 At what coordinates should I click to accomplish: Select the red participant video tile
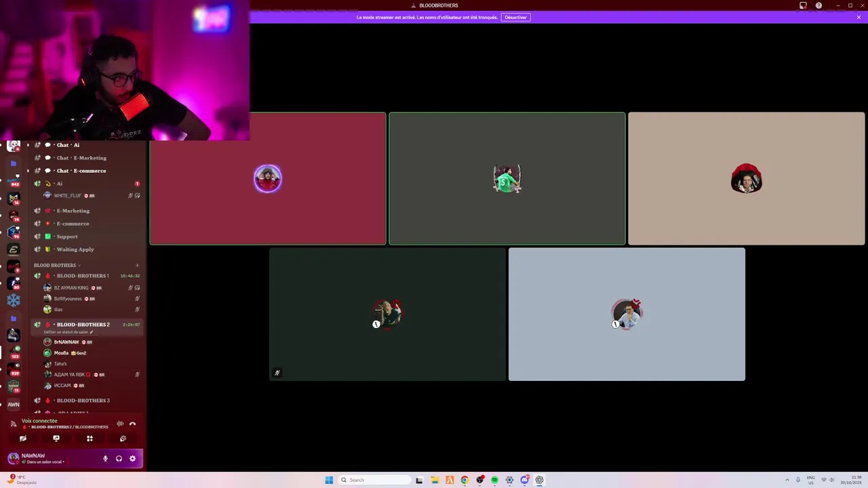point(267,179)
